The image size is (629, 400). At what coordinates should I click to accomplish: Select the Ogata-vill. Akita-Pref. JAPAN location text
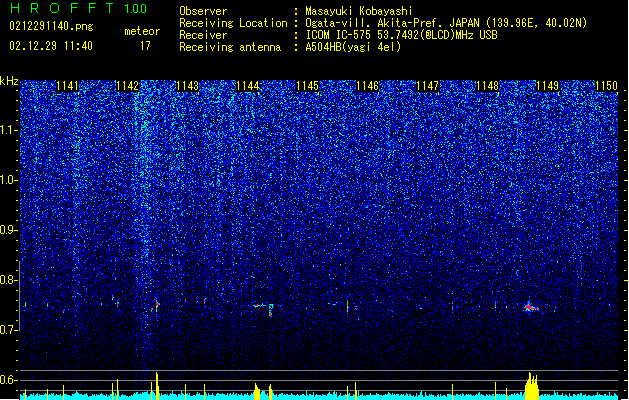click(446, 23)
